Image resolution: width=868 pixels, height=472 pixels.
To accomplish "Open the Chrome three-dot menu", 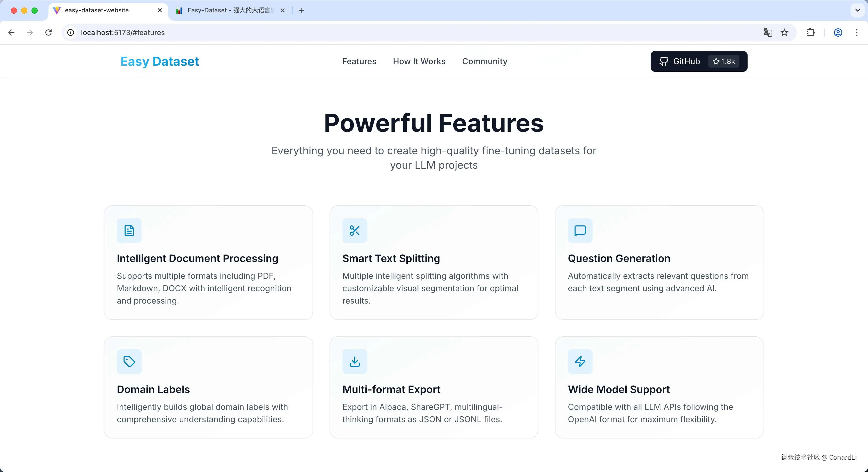I will click(x=857, y=32).
